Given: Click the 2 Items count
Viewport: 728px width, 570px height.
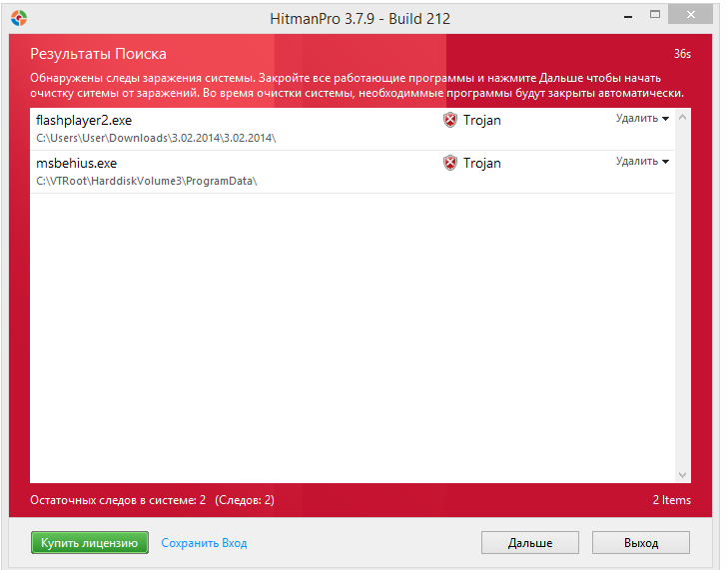Looking at the screenshot, I should 671,500.
